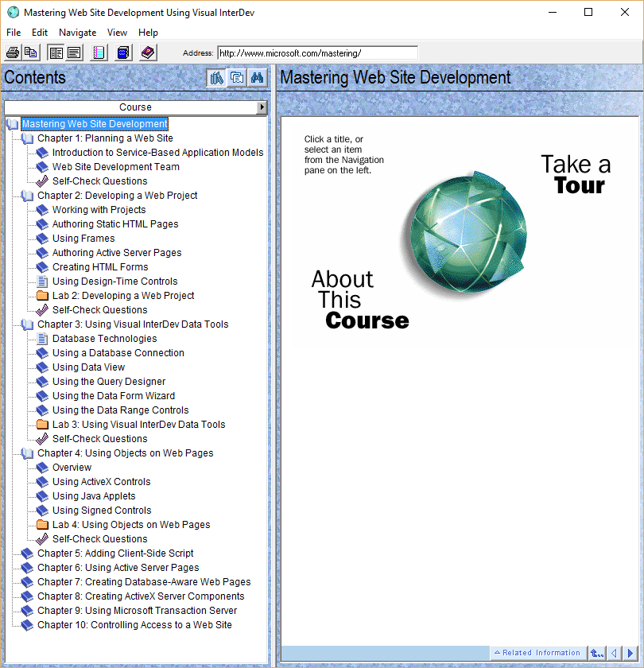Click the app globe icon in title bar
This screenshot has width=644, height=668.
pyautogui.click(x=14, y=13)
